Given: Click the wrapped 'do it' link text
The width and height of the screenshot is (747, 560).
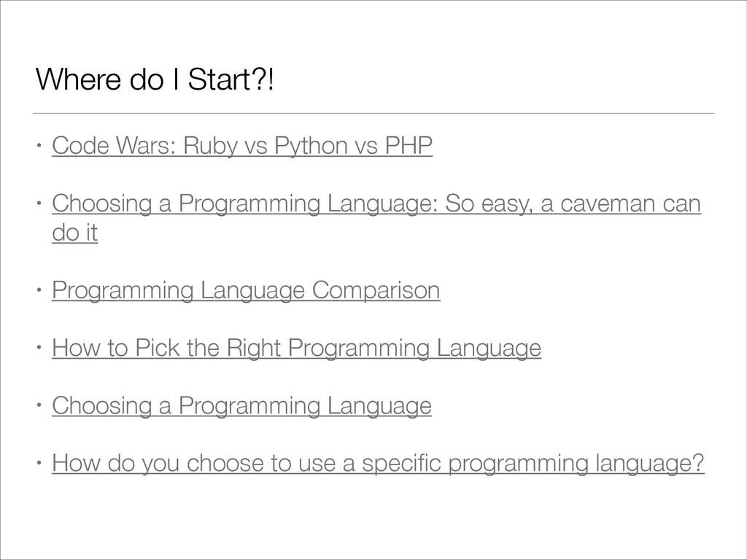Looking at the screenshot, I should coord(74,233).
